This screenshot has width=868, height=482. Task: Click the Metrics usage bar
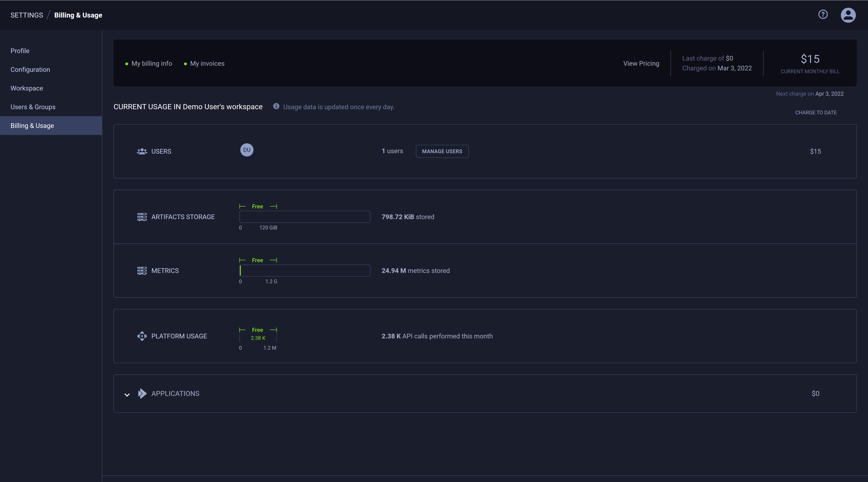pos(305,271)
